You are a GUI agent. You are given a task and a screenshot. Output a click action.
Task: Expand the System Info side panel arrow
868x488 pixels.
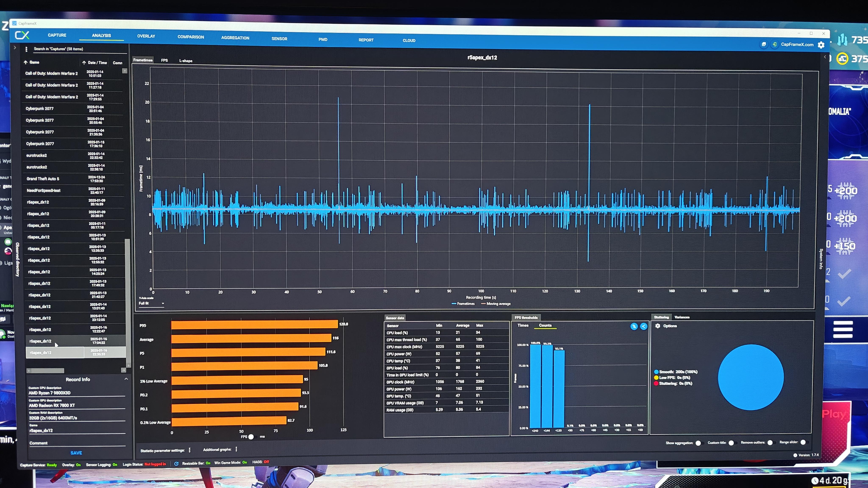pyautogui.click(x=825, y=57)
